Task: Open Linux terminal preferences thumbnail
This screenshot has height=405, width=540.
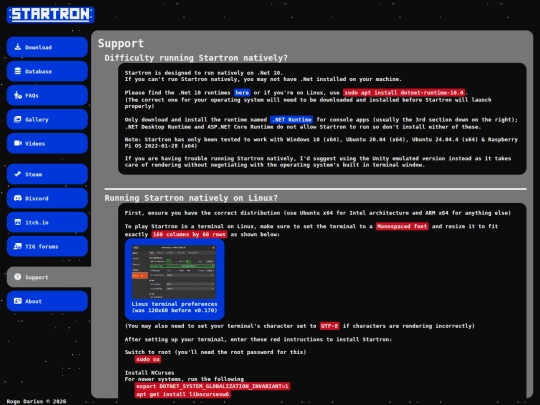Action: pos(174,272)
